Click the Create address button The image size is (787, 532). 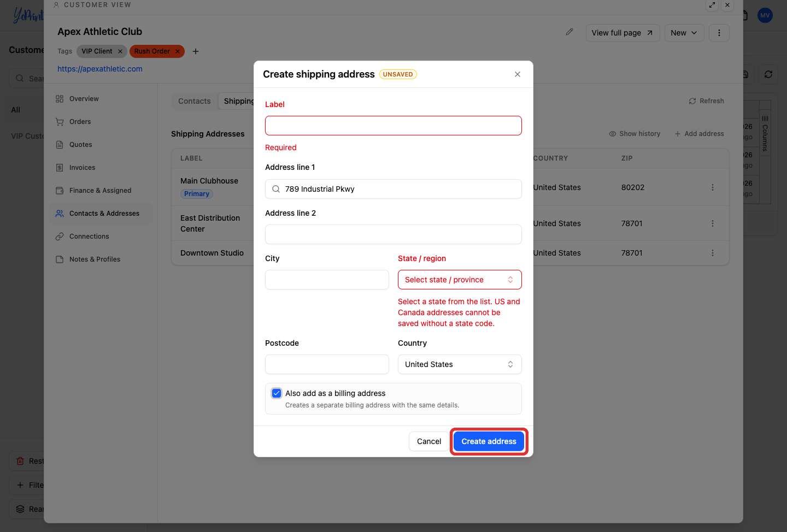click(489, 441)
